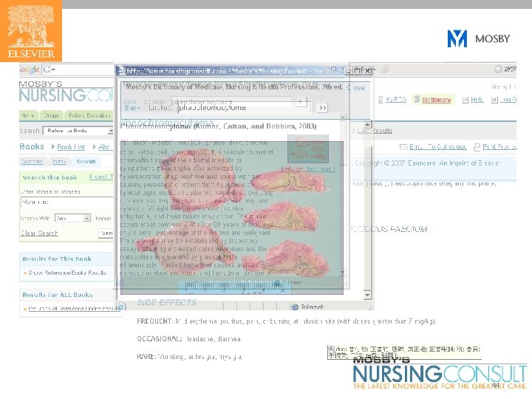
Task: Click the Google toolbar G icon
Action: tap(47, 70)
